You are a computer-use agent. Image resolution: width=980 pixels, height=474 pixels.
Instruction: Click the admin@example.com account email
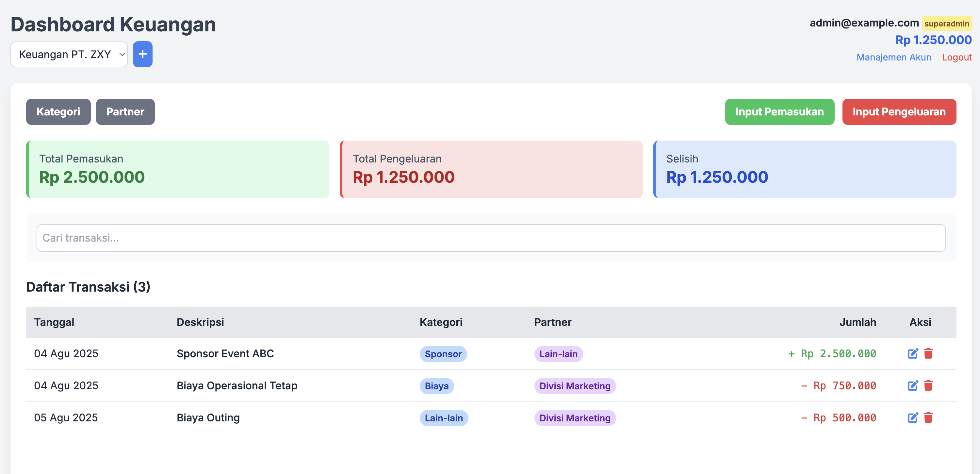point(864,23)
